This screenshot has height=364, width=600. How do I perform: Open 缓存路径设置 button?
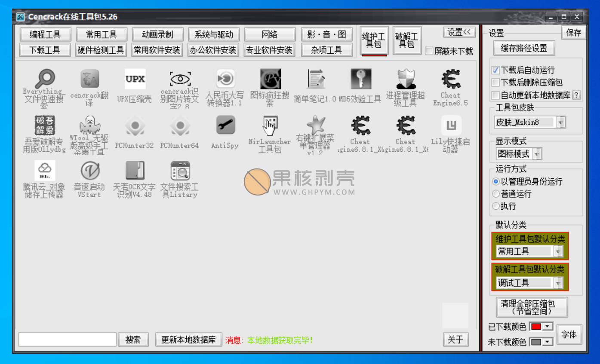click(524, 48)
